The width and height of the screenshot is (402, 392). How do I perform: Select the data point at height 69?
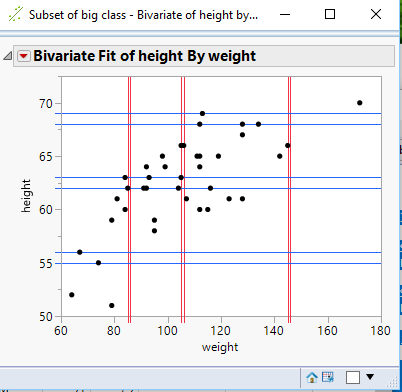click(x=202, y=114)
